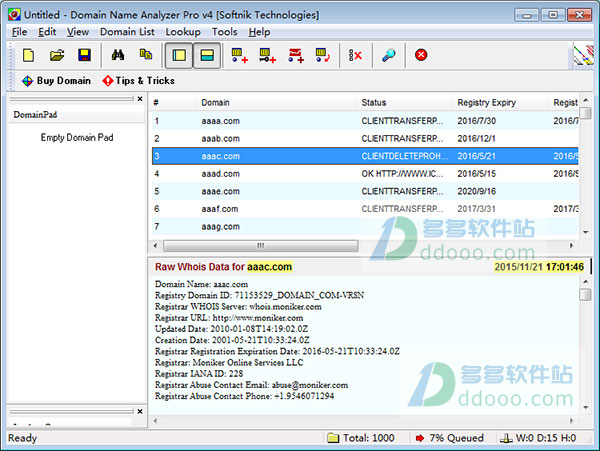Open Tips & Tricks link
This screenshot has width=600, height=451.
click(139, 81)
